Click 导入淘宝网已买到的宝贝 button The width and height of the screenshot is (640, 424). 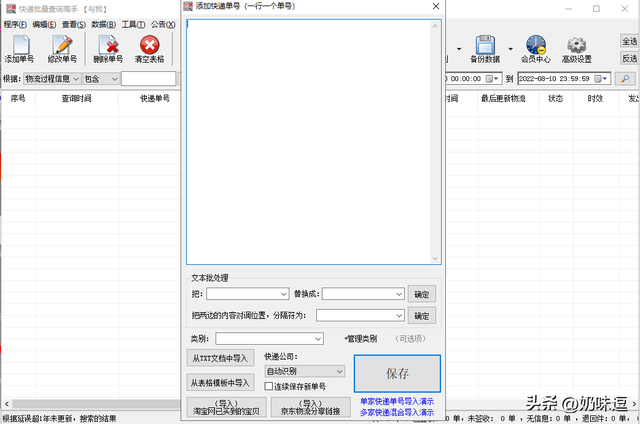(227, 407)
